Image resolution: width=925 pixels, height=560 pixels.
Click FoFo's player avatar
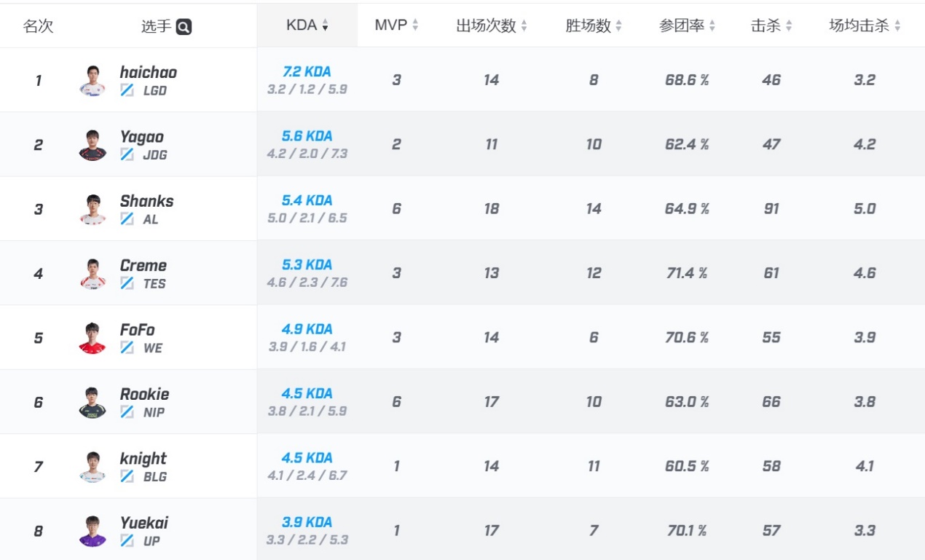click(x=92, y=338)
